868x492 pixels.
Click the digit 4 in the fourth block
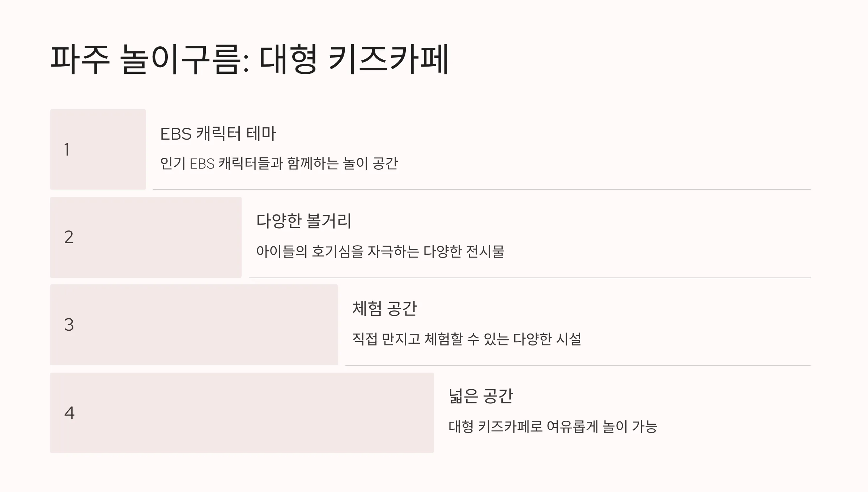(x=69, y=413)
